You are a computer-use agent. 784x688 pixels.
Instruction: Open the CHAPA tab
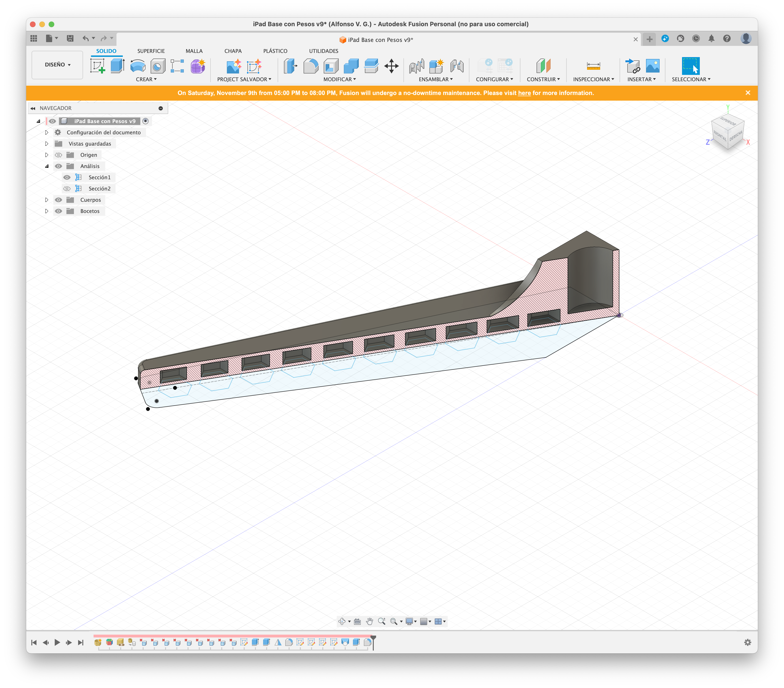coord(233,51)
